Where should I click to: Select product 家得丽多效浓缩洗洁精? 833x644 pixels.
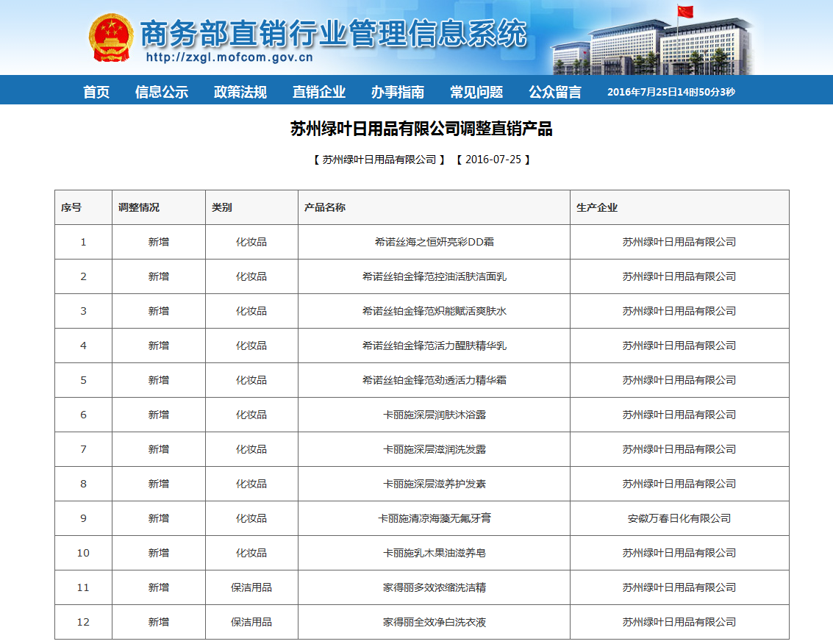[434, 587]
